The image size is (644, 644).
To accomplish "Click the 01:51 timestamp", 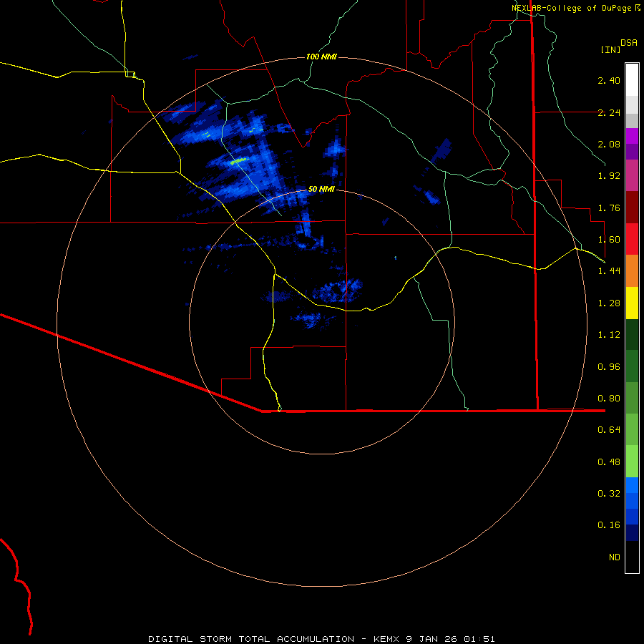I will coord(479,639).
